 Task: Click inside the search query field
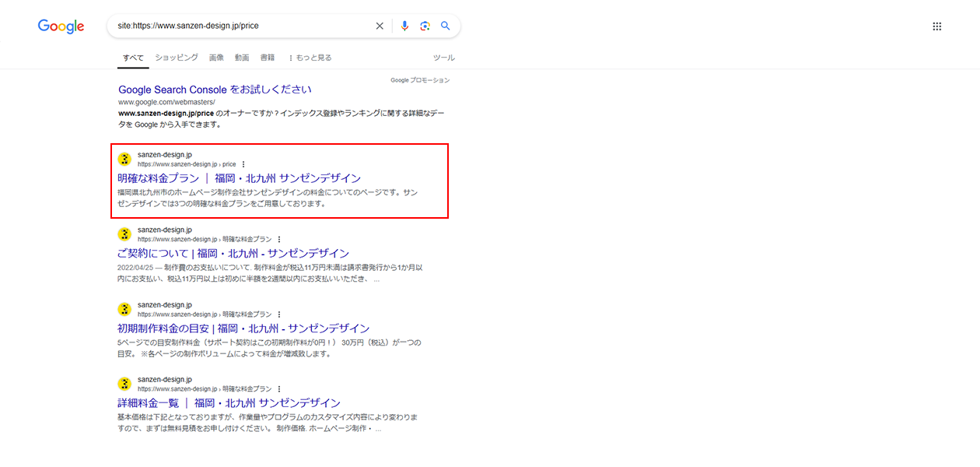241,26
